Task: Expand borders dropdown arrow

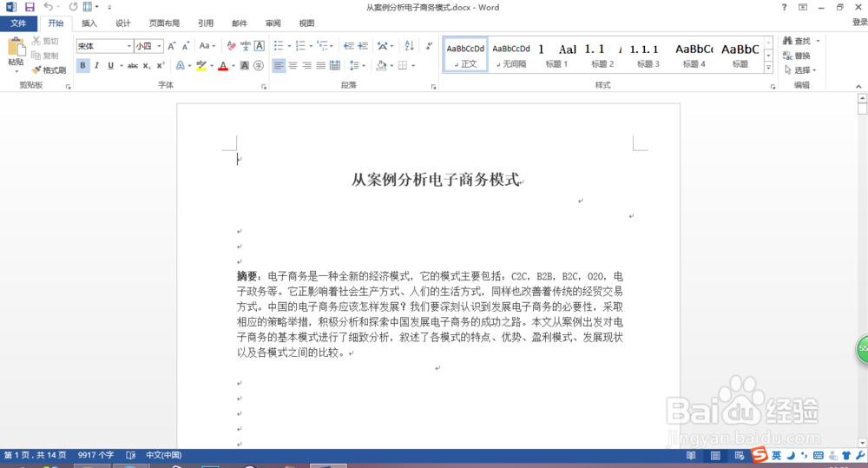Action: pos(413,65)
